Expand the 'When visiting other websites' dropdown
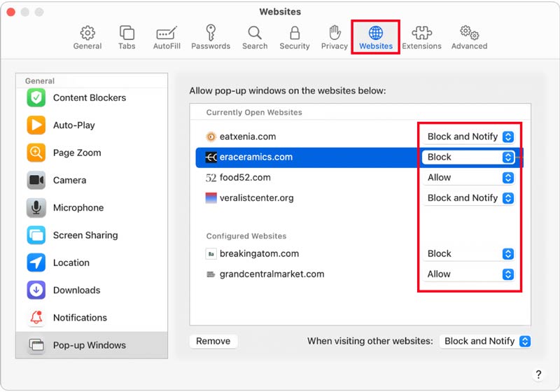560x392 pixels. click(486, 342)
